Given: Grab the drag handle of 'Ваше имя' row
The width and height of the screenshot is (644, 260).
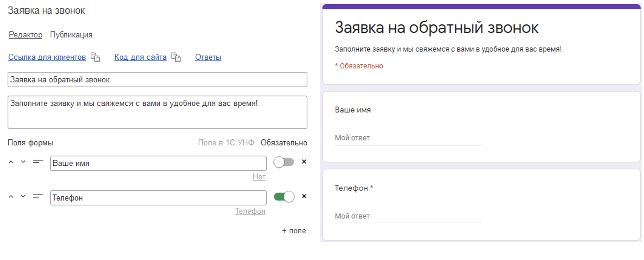Looking at the screenshot, I should tap(38, 162).
